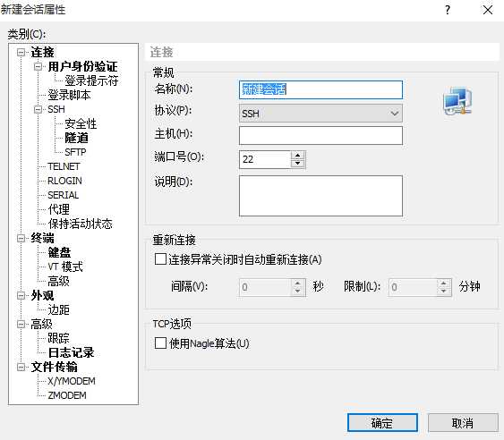Click the 间隔 number field
Viewport: 504px width, 440px height.
[265, 287]
